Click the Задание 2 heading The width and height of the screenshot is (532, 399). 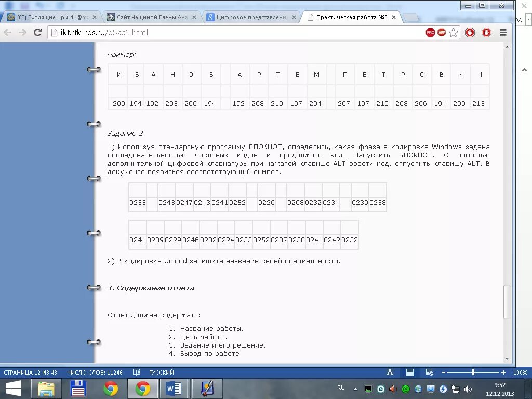point(126,133)
